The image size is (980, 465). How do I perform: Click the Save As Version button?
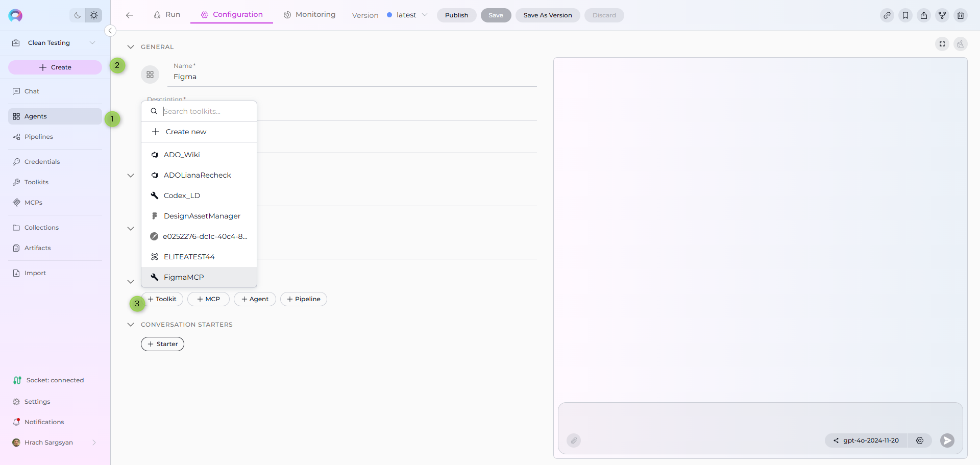click(x=547, y=15)
